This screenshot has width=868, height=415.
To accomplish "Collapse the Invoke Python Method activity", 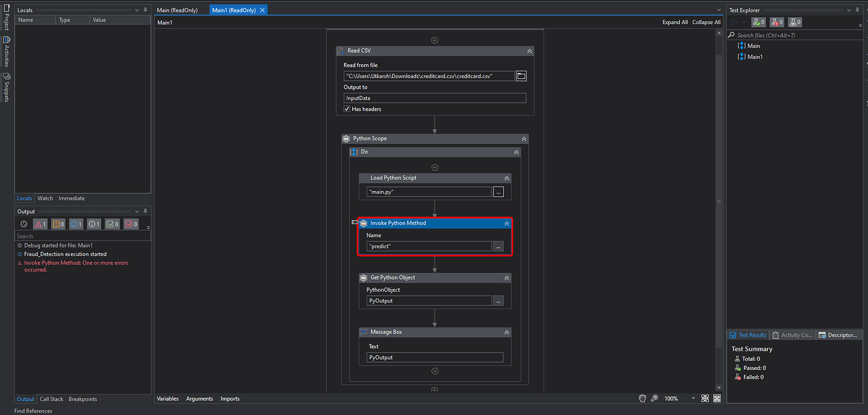I will 506,223.
